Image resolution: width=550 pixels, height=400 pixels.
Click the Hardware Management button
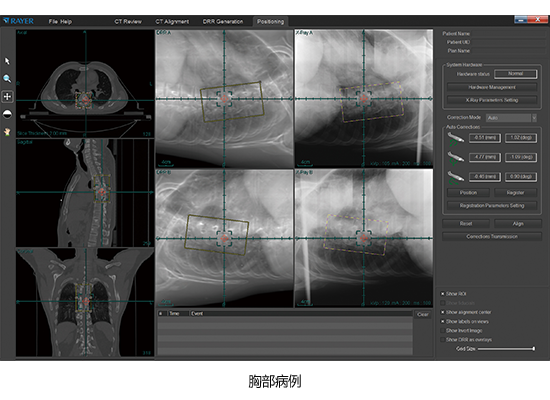tap(492, 87)
